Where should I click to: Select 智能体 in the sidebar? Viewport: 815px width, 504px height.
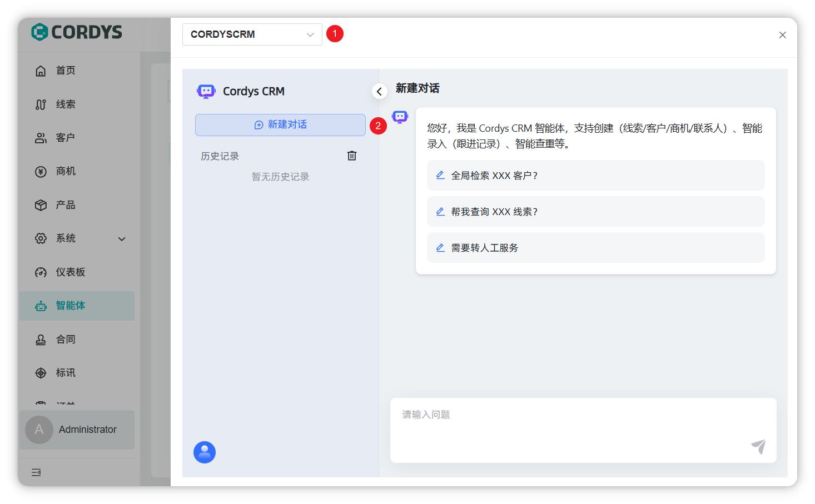pos(77,306)
